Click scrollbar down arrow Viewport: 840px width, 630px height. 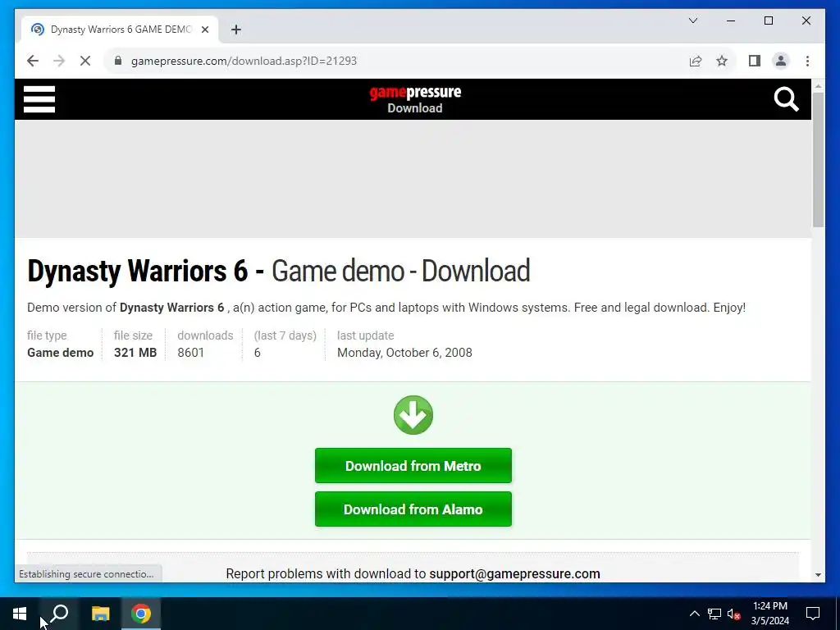818,575
